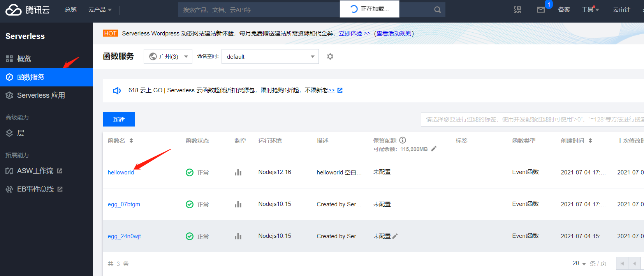Screen dimensions: 644x276
Task: Open namespace settings gear icon
Action: pos(330,56)
